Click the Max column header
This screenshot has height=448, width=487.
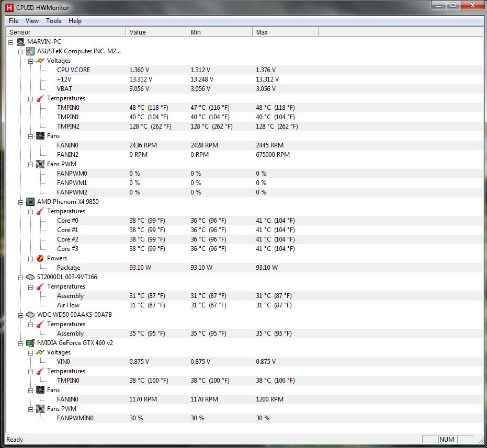286,32
